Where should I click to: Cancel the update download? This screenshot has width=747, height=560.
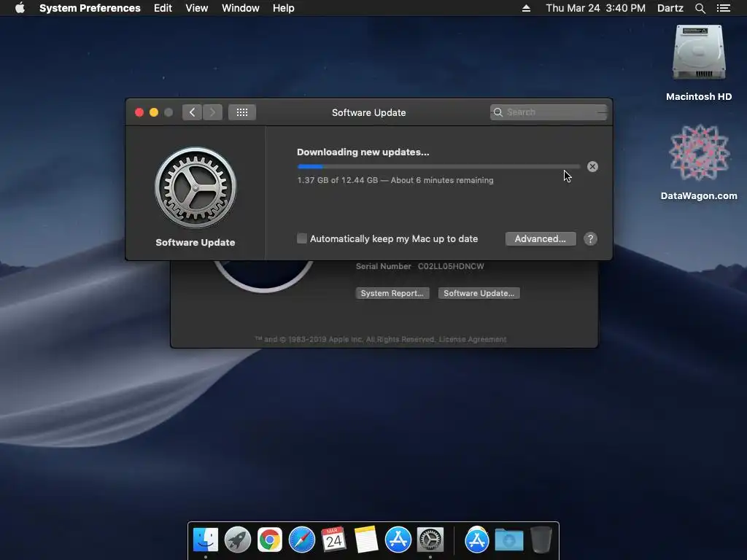click(592, 167)
